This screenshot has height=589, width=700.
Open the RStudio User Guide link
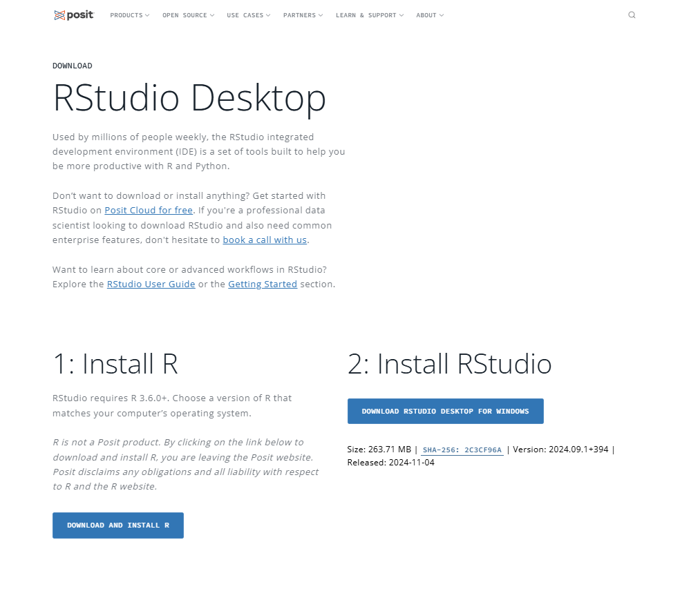click(x=151, y=284)
